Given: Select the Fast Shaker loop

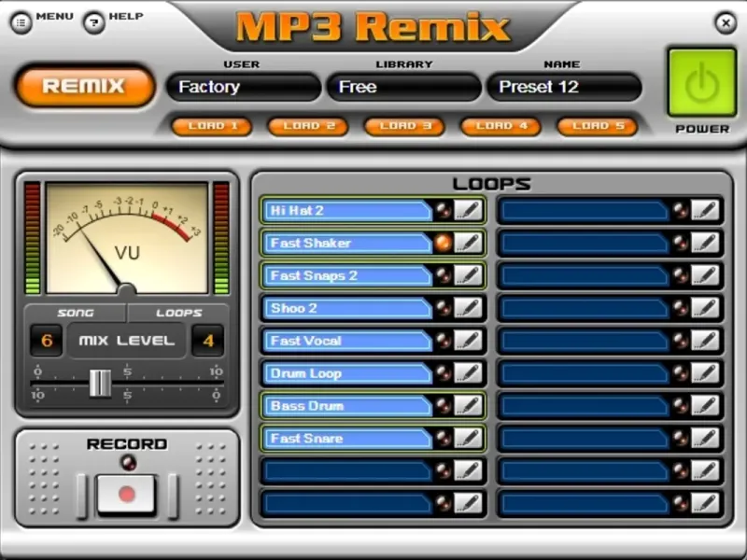Looking at the screenshot, I should point(346,243).
